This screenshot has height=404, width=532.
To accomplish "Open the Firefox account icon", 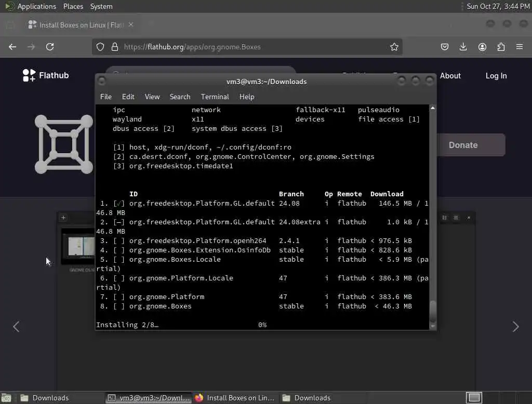I will click(x=482, y=47).
